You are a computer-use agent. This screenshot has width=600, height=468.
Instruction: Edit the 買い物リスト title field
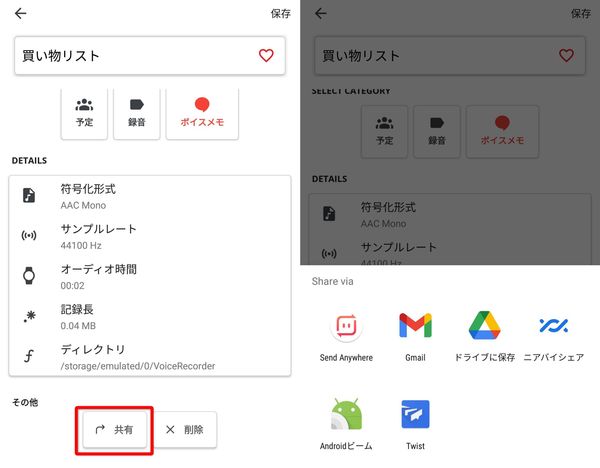[150, 55]
